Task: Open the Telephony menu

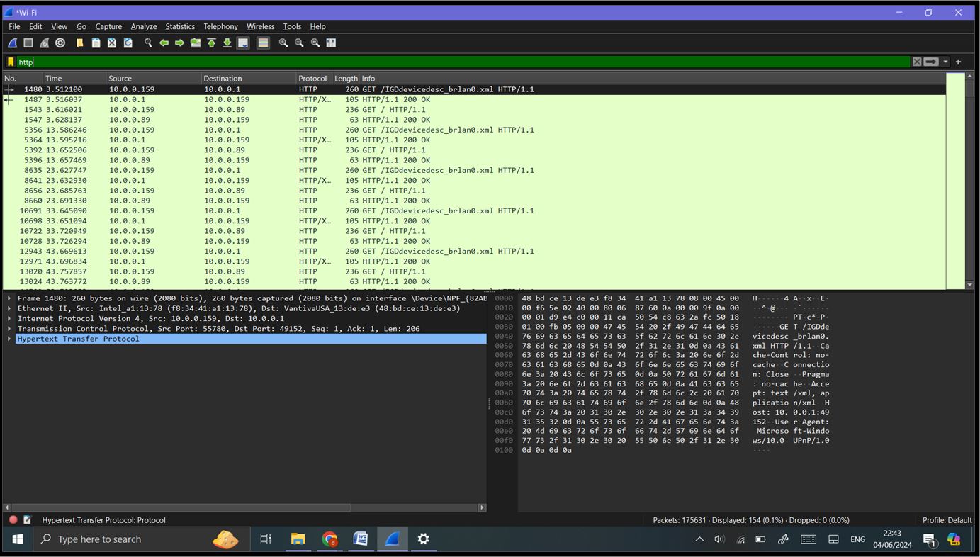Action: coord(220,26)
